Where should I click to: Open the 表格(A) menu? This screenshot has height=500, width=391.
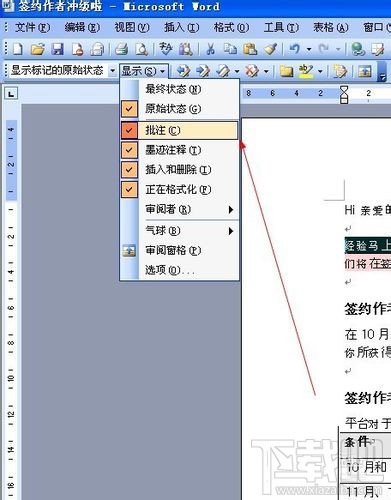click(331, 27)
